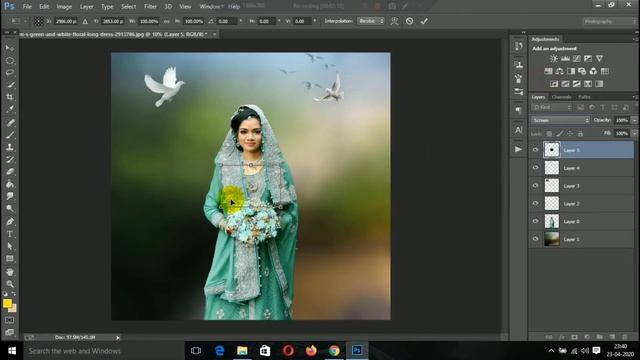Viewport: 640px width, 360px height.
Task: Add a Color Balance adjustment
Action: click(560, 71)
